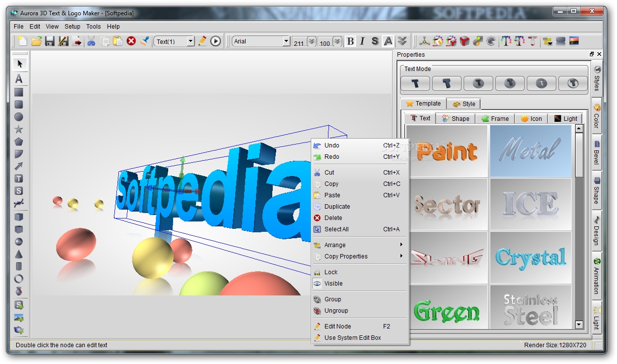The image size is (617, 364).
Task: Switch to the Style tab
Action: point(464,104)
